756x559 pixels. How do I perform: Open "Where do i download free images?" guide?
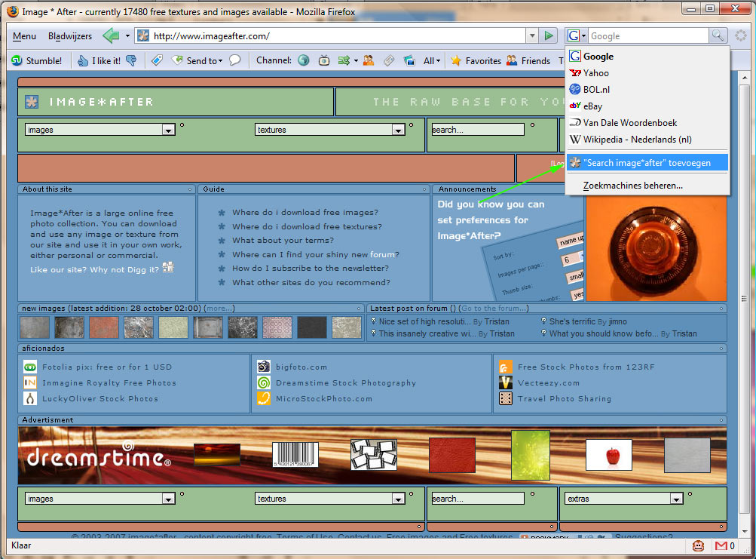point(305,213)
